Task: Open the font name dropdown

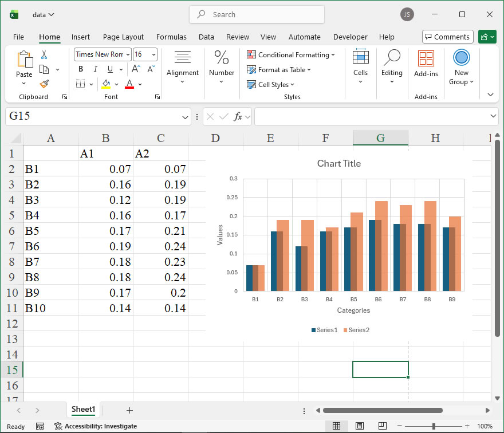Action: click(x=128, y=54)
